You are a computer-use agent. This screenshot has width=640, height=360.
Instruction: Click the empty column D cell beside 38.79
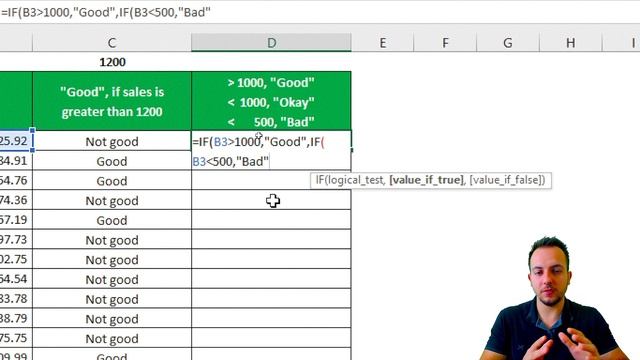271,319
